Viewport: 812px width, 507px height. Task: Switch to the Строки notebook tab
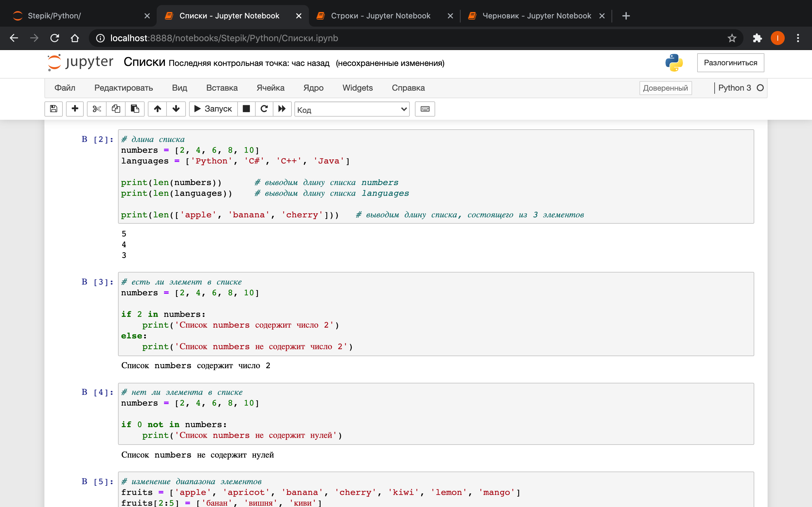coord(380,16)
